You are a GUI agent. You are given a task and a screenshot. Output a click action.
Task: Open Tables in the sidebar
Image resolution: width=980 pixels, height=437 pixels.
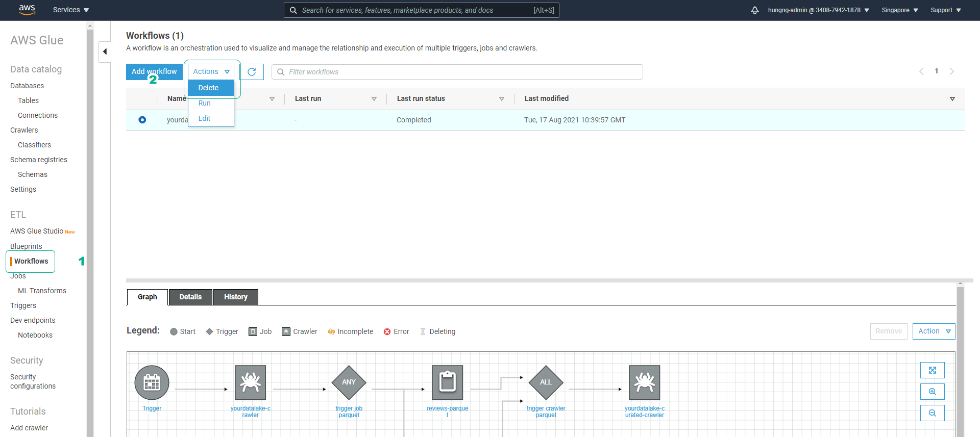coord(28,100)
